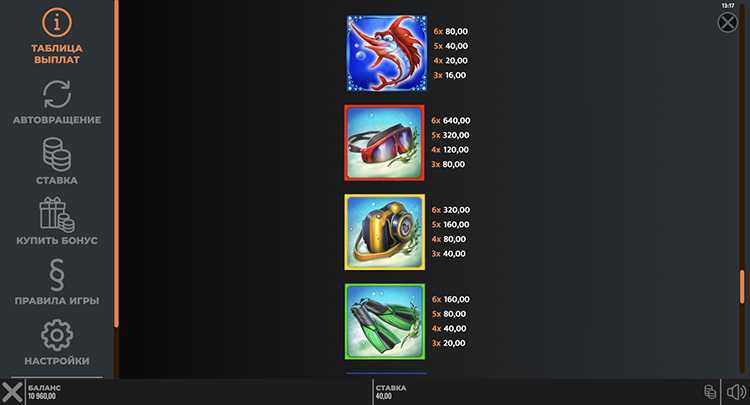The image size is (750, 405).
Task: Open the Ставка coins stack icon
Action: tap(57, 154)
